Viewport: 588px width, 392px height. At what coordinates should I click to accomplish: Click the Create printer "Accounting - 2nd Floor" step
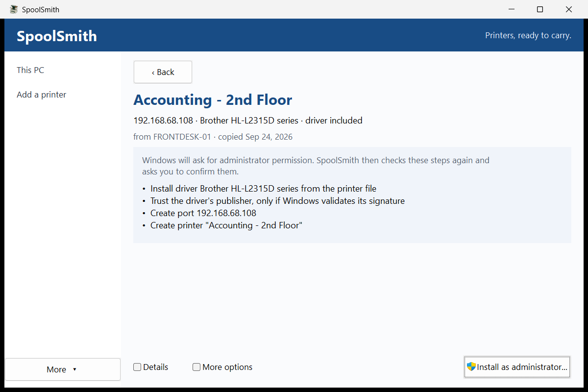[x=226, y=225]
